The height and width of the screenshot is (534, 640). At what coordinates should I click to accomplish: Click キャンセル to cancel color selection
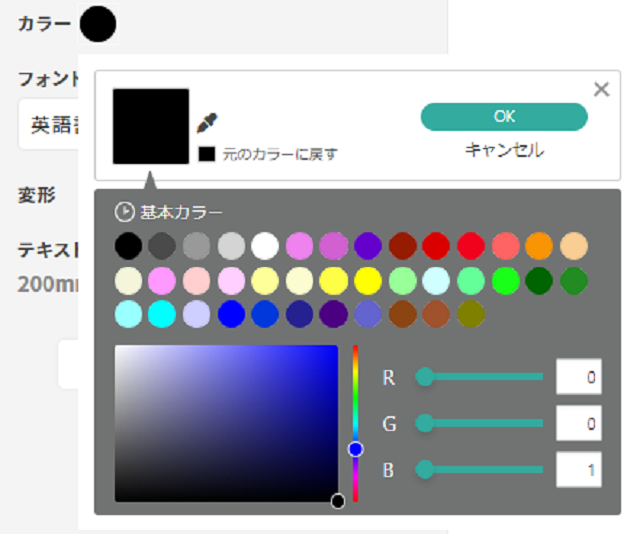point(504,151)
